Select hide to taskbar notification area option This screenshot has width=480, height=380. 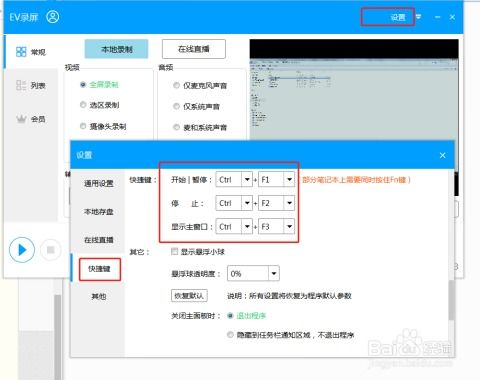tap(230, 335)
